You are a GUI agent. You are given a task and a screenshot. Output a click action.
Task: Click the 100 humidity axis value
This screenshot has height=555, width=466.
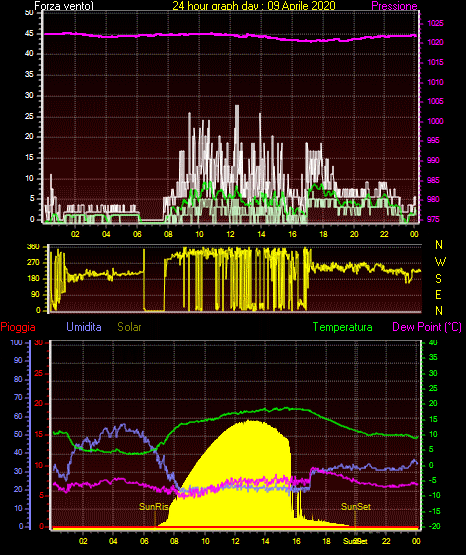16,342
